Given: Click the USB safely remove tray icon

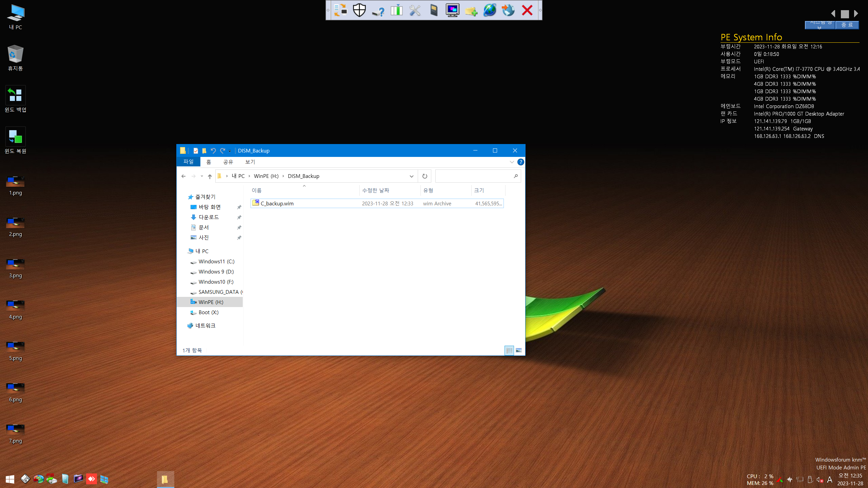Looking at the screenshot, I should tap(810, 480).
